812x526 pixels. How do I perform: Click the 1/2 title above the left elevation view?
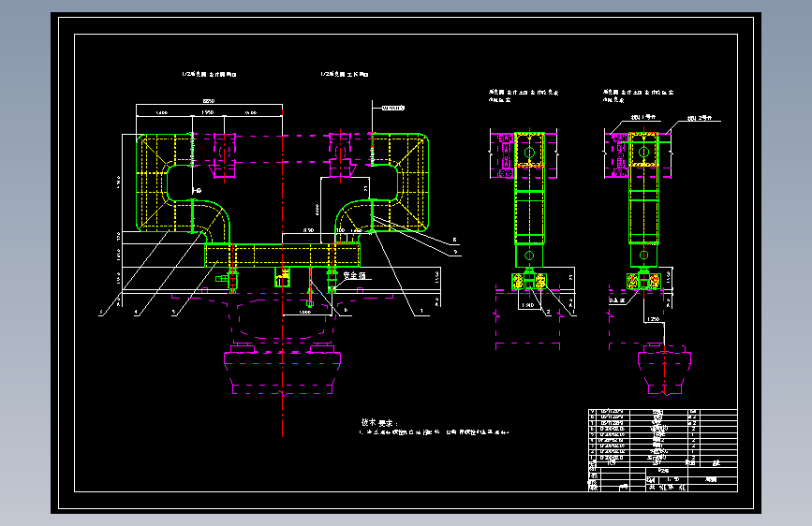(209, 75)
